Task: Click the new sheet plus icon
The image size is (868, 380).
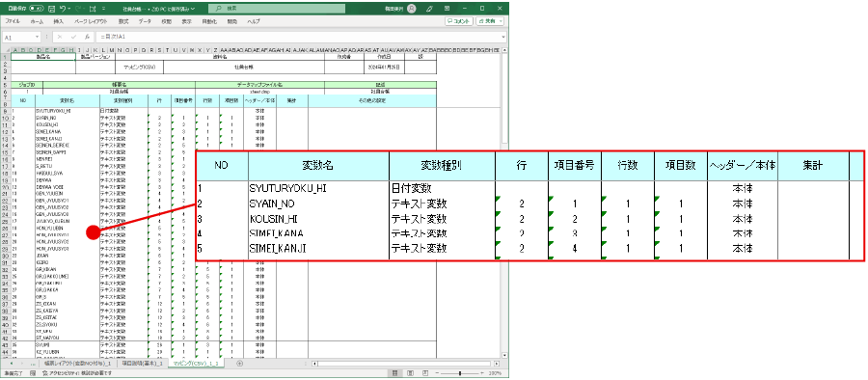Action: [239, 364]
